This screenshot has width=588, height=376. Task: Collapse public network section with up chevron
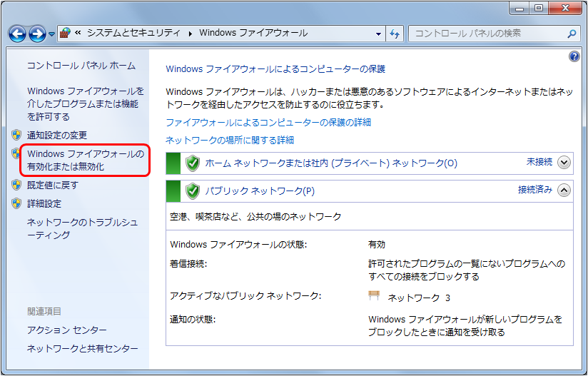point(564,190)
